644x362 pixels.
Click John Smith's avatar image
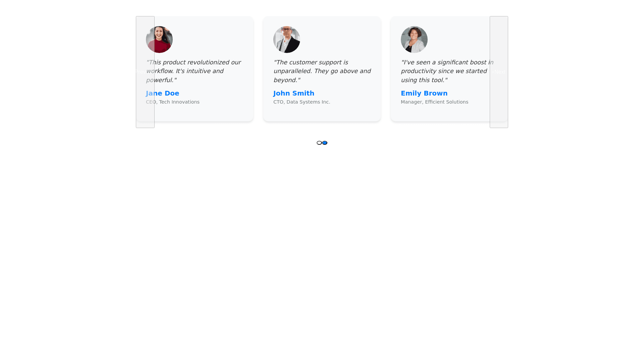[286, 40]
